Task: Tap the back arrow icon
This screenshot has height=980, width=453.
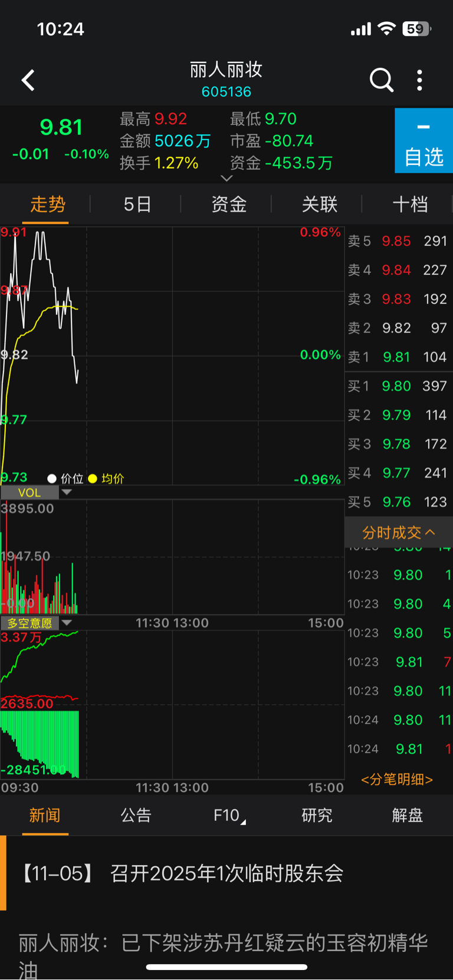Action: [x=28, y=80]
